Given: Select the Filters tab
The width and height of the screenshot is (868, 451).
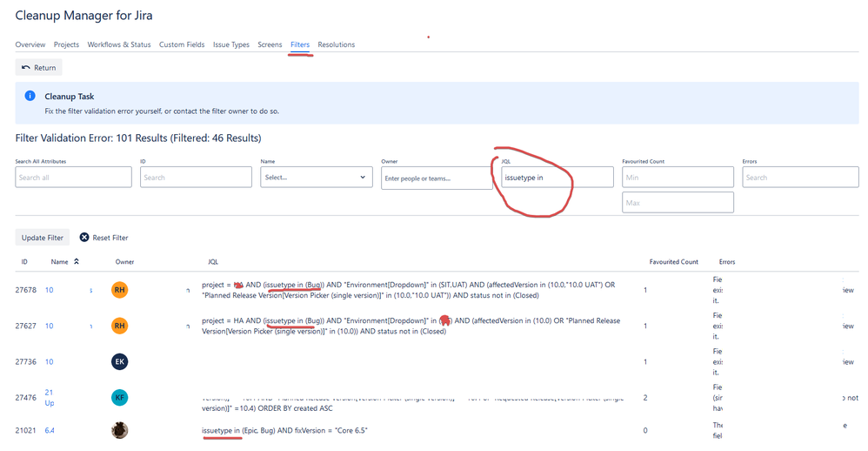Looking at the screenshot, I should pyautogui.click(x=300, y=44).
